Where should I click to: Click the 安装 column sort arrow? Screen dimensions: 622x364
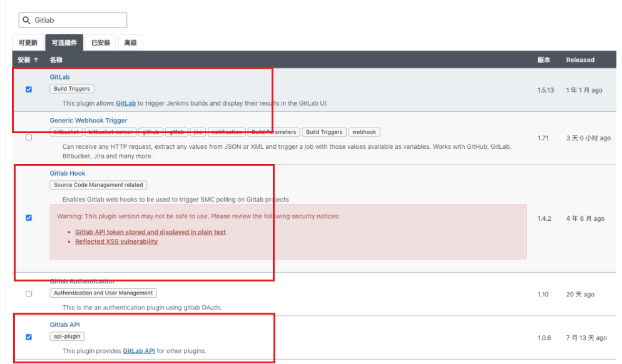pyautogui.click(x=36, y=59)
